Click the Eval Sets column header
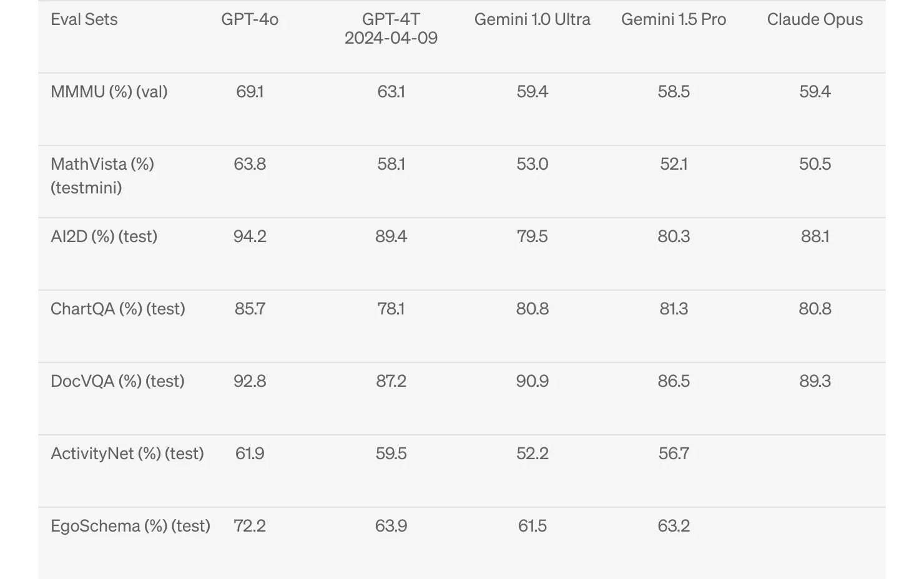 click(x=84, y=19)
